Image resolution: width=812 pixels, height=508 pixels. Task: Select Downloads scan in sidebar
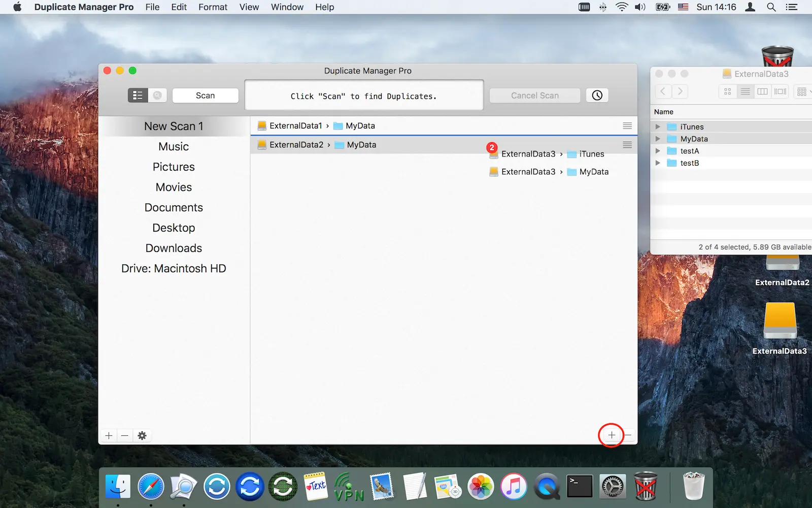(174, 248)
